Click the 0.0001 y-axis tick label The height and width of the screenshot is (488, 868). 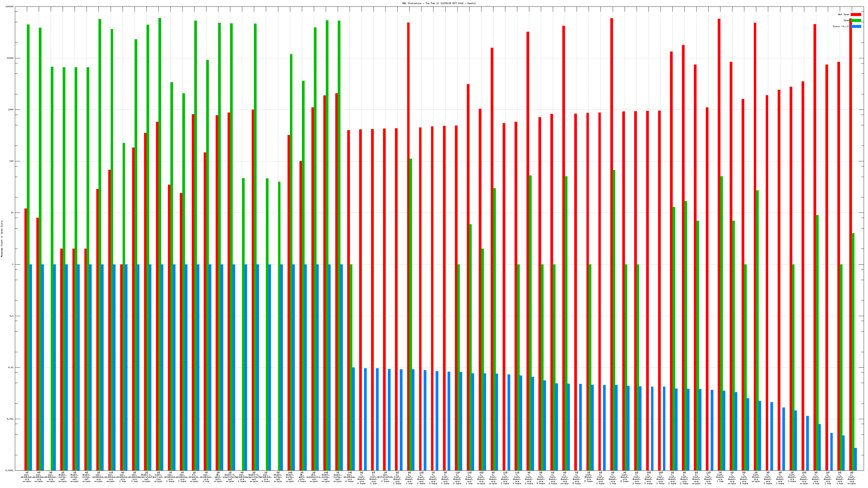click(10, 470)
